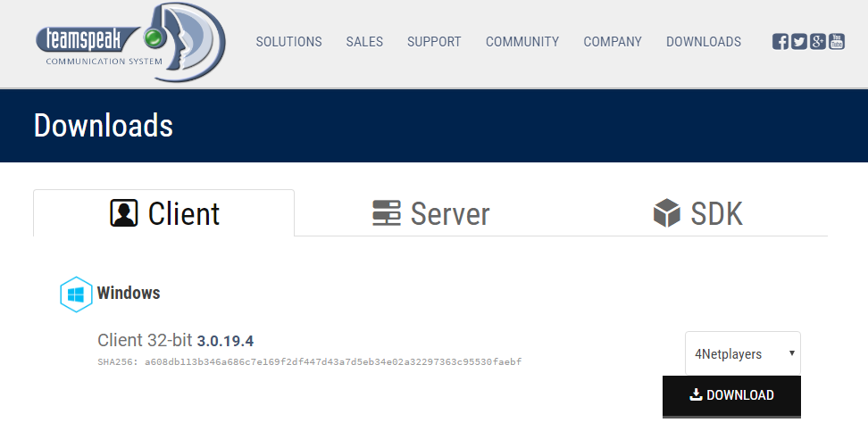Click the SDK tab cube icon
The height and width of the screenshot is (431, 868).
tap(666, 213)
